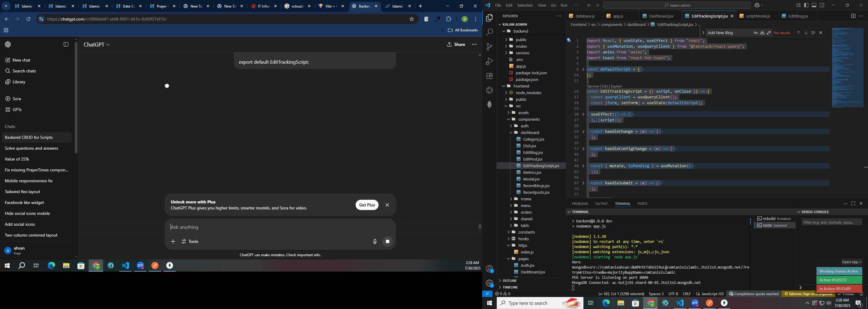Open the Remote Window indicator in the status bar
This screenshot has height=309, width=868.
(x=487, y=294)
